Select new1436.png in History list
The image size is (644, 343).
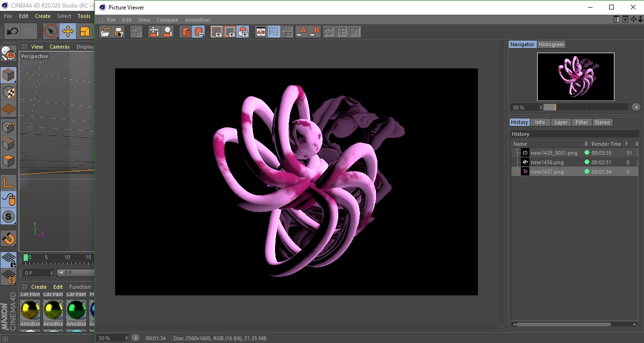[547, 162]
